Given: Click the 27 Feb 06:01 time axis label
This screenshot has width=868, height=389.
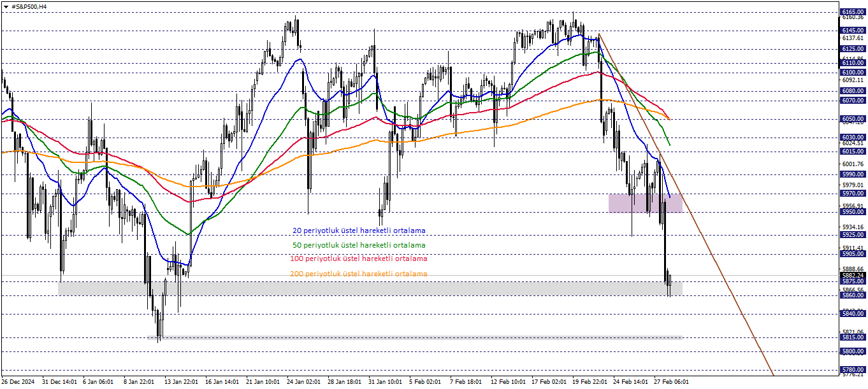Looking at the screenshot, I should coord(671,382).
